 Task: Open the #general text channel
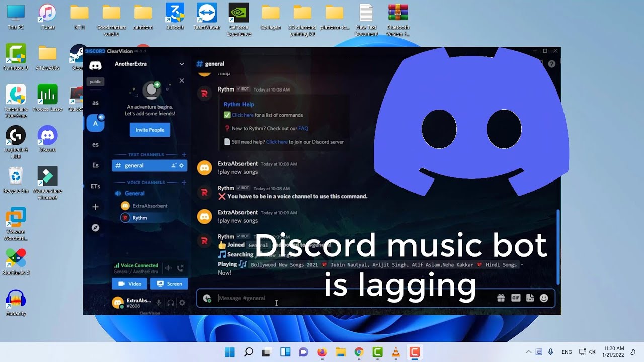coord(149,165)
